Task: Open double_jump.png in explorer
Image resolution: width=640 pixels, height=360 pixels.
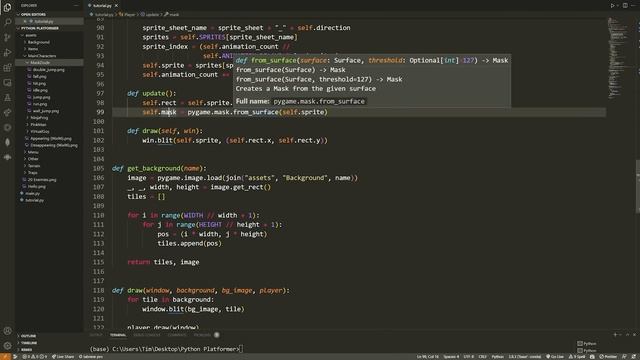Action: point(49,69)
